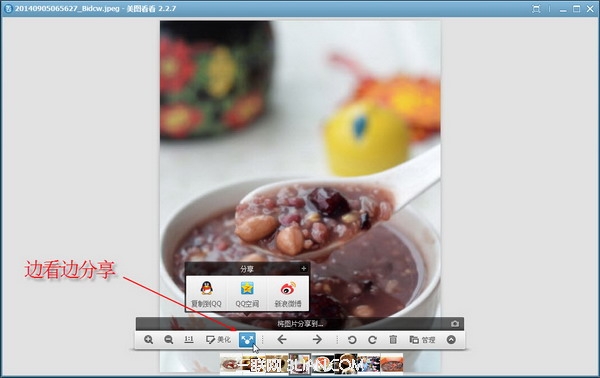Maximize the 美图看看 window
The image size is (600, 378).
pyautogui.click(x=576, y=9)
